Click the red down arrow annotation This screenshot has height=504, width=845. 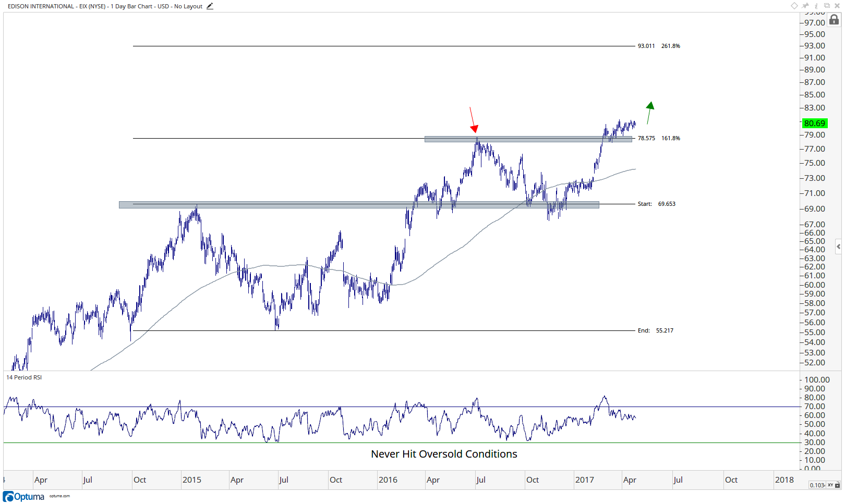coord(473,120)
